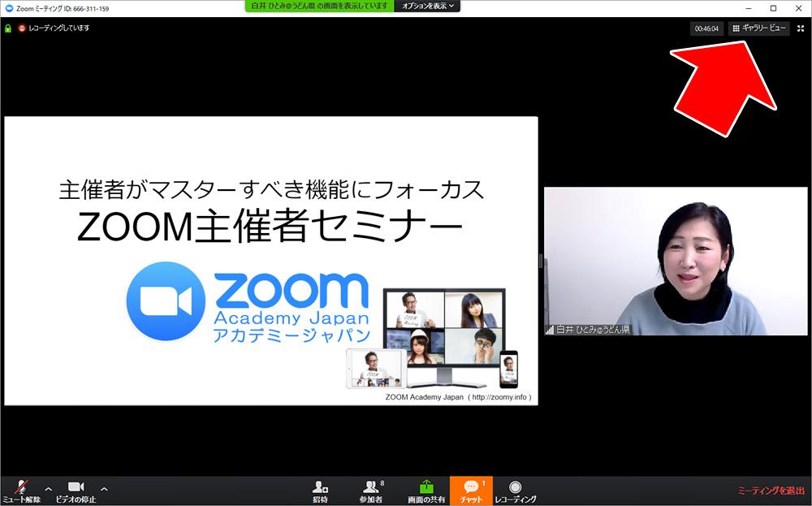Unmute the microphone with ミュート解除
Viewport: 812px width, 506px height.
pyautogui.click(x=21, y=490)
